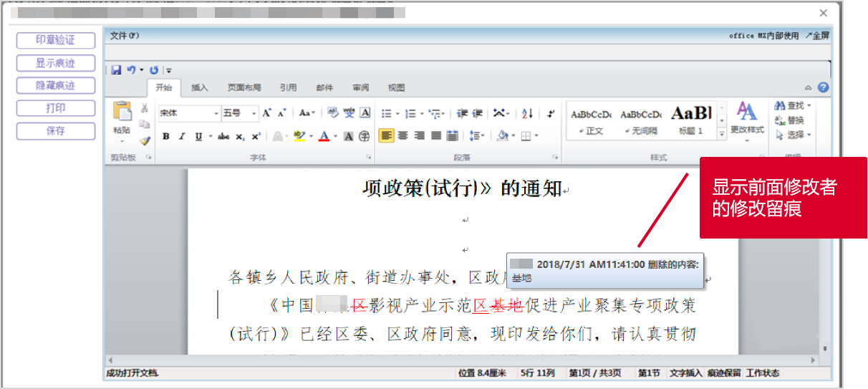Click the Grow Font icon
Image resolution: width=868 pixels, height=389 pixels.
pos(266,113)
